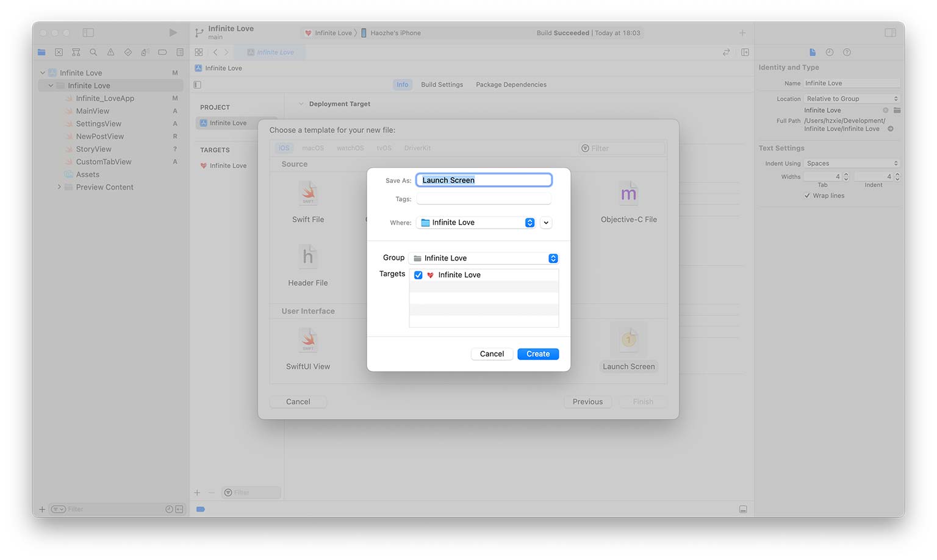Switch to the Build Settings tab

pyautogui.click(x=442, y=85)
